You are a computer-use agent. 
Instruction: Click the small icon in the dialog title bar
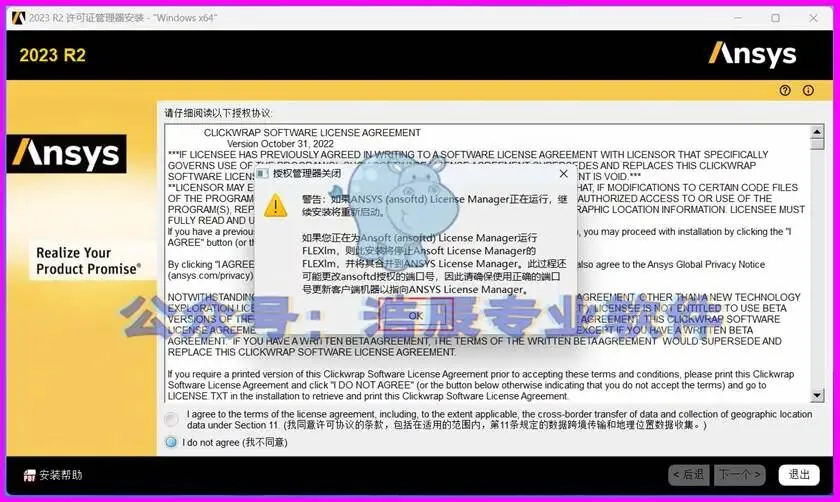(x=262, y=173)
